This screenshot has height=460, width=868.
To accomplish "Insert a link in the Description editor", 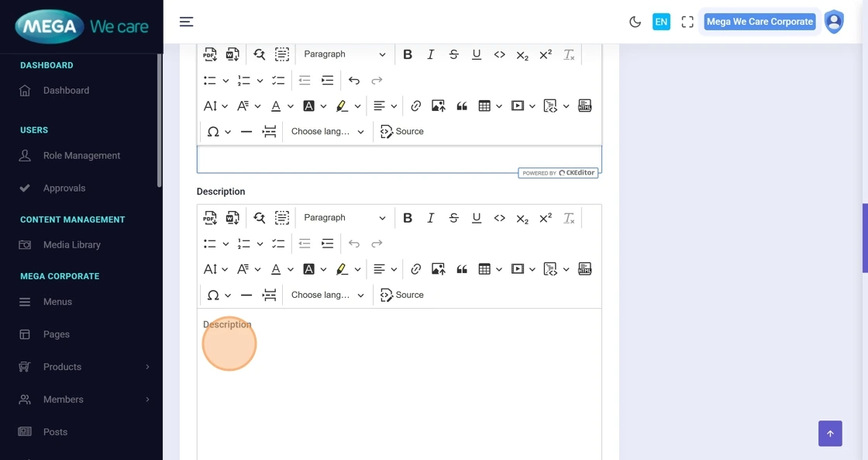I will [x=416, y=269].
